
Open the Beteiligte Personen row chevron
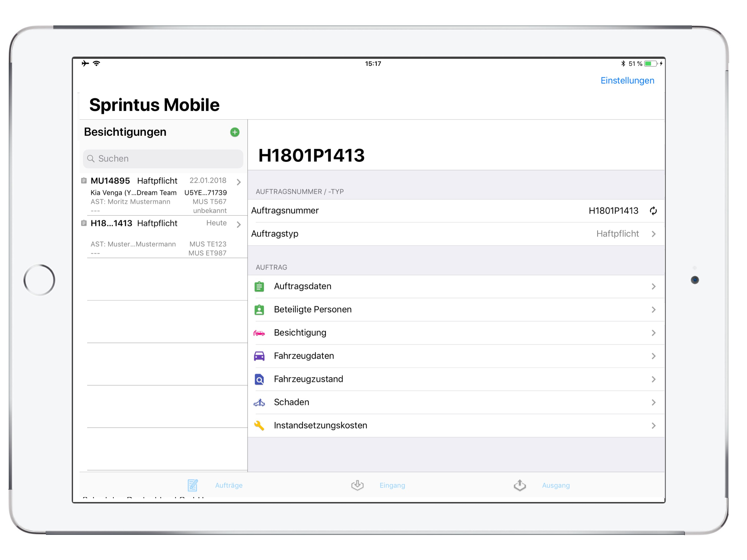coord(653,310)
